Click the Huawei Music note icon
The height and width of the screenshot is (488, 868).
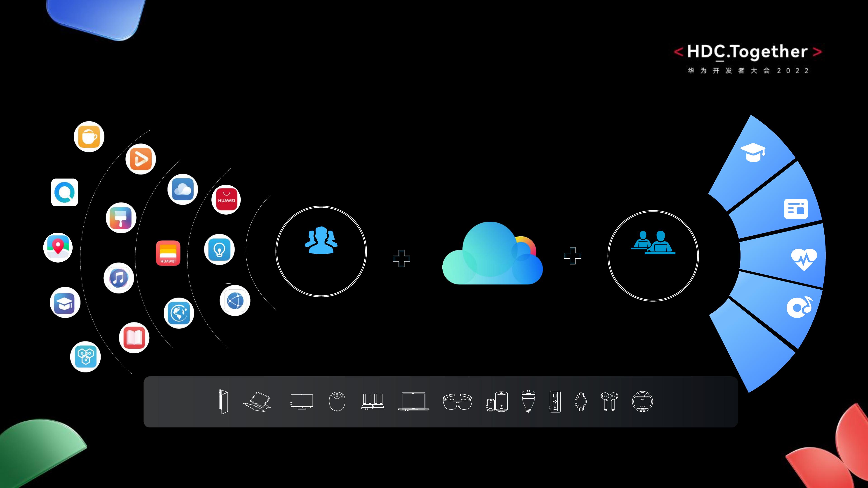point(119,278)
